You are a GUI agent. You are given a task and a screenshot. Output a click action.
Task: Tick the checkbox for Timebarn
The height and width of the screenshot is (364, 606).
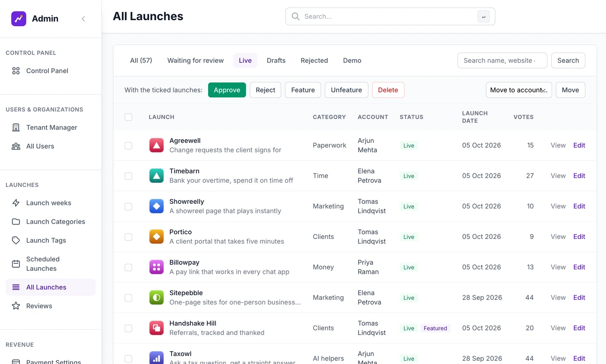(x=128, y=176)
